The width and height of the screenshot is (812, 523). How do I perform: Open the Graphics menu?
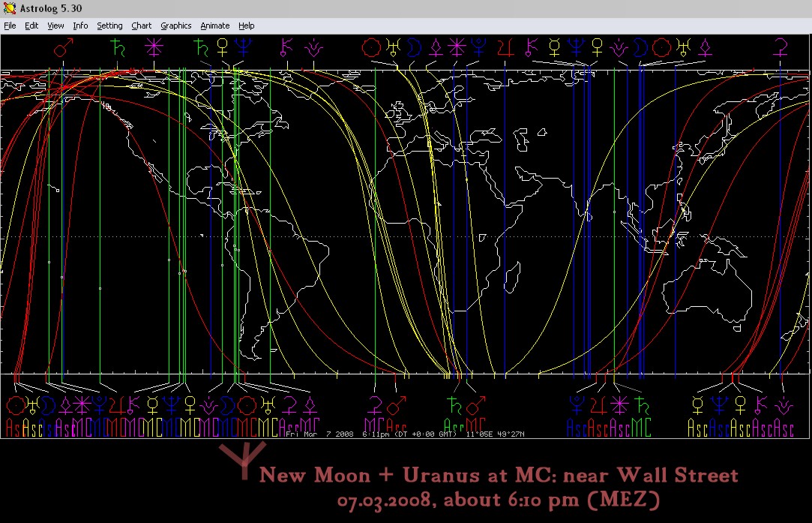tap(175, 26)
